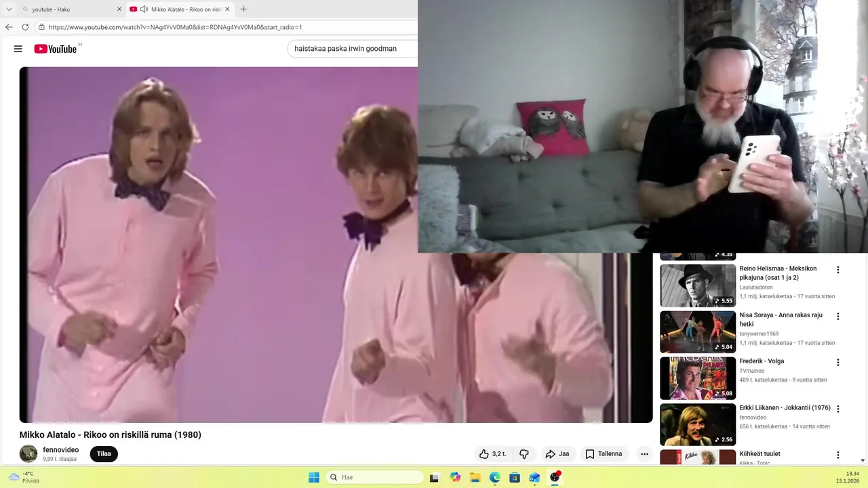Like the video with thumbs-up 3,2 t.

493,454
